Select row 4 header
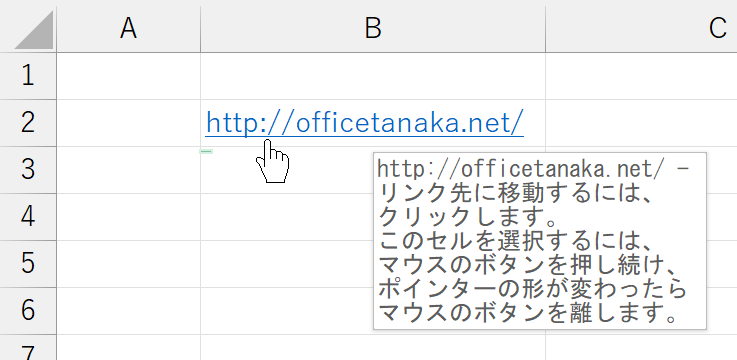 pos(28,217)
